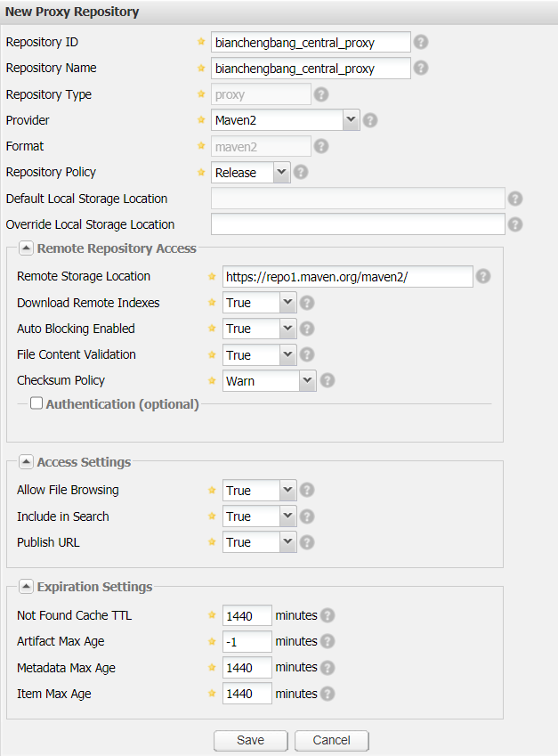The height and width of the screenshot is (756, 558).
Task: Click help icon for Override Local Storage Location
Action: (514, 225)
